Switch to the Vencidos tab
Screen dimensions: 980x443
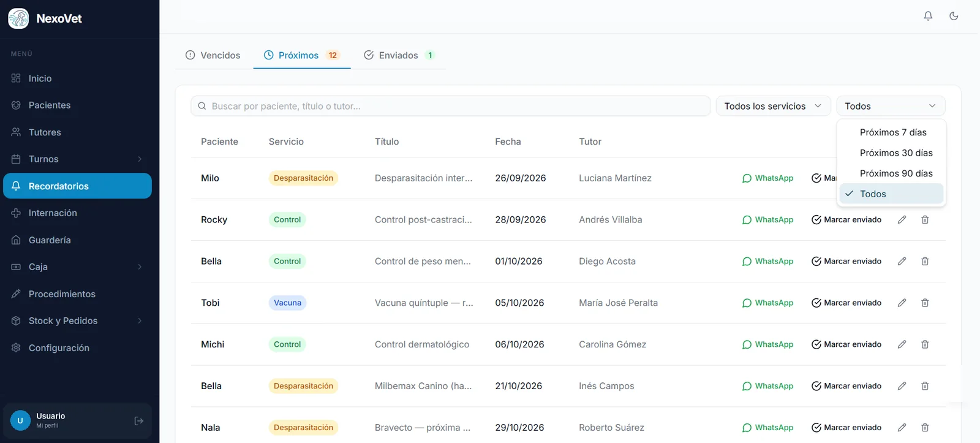213,55
